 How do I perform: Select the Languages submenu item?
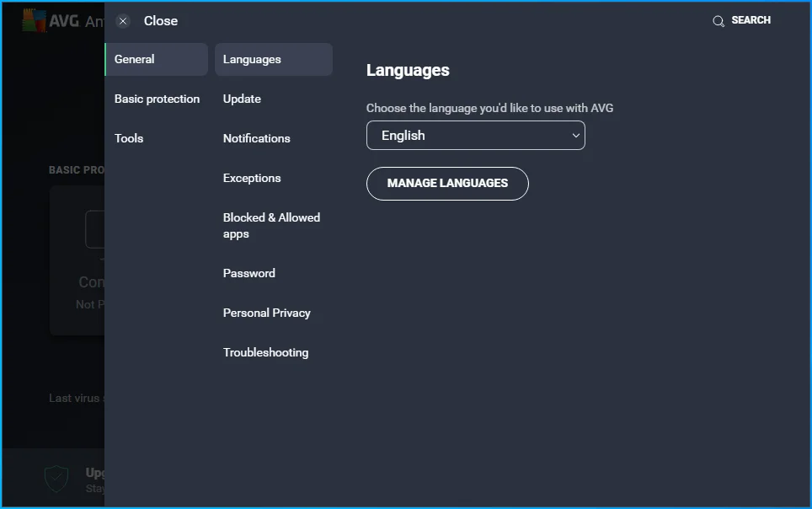(274, 59)
